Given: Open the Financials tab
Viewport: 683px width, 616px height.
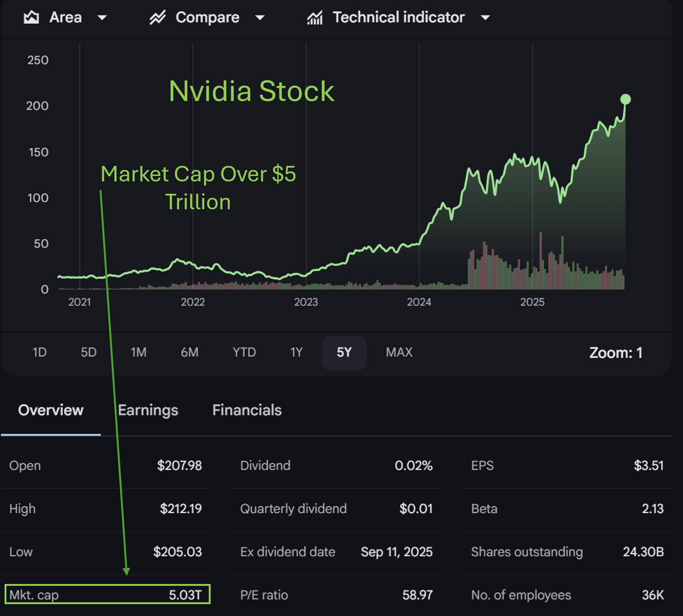Looking at the screenshot, I should click(247, 410).
